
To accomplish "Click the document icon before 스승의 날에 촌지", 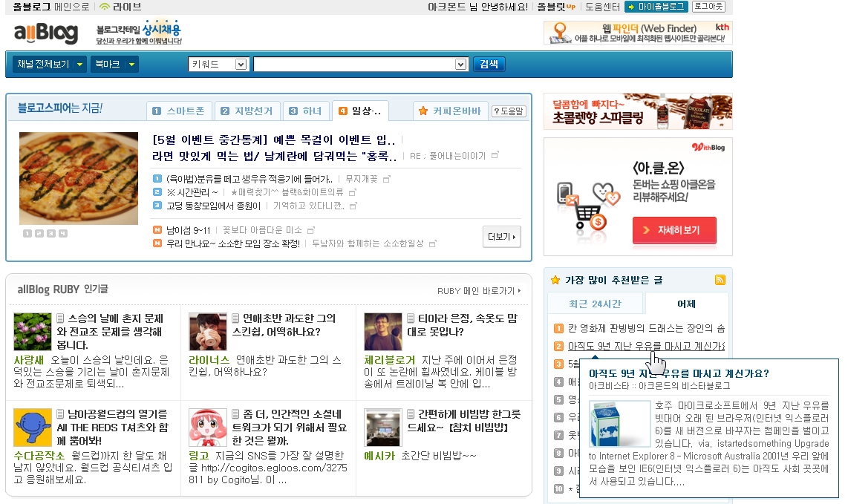I will point(61,318).
